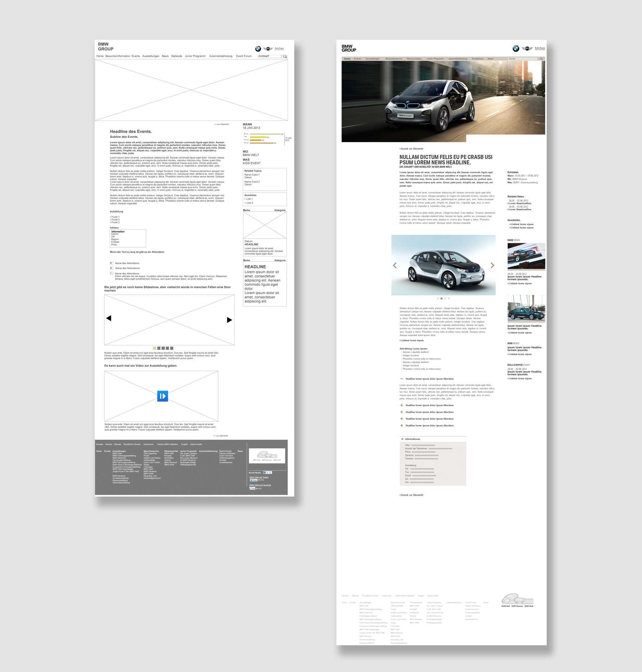Click the right black arrow of the wireframe slideshow
The width and height of the screenshot is (642, 672).
coord(230,320)
